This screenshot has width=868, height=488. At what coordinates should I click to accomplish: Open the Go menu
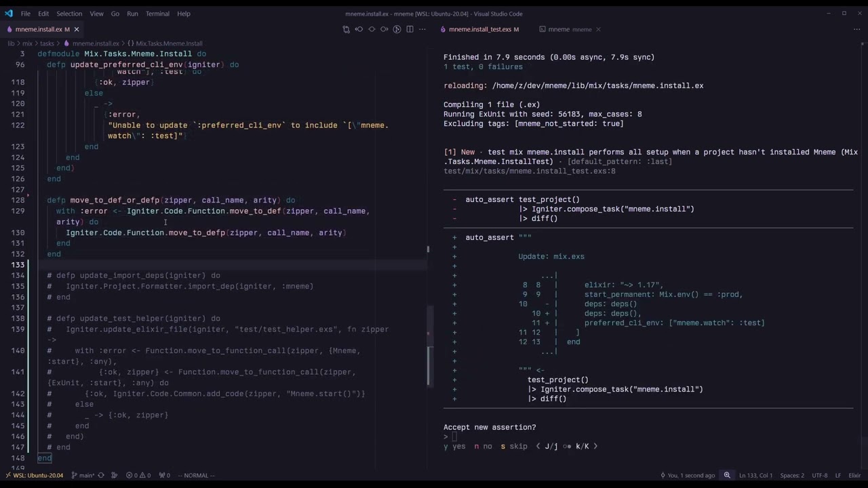[x=115, y=14]
